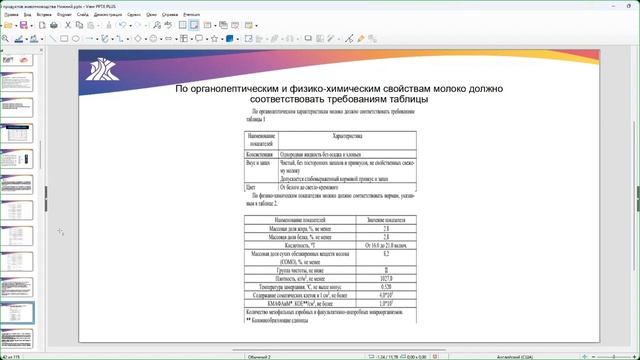The image size is (640, 360).
Task: Click the Обычный 2 layout name in status bar
Action: click(x=259, y=357)
